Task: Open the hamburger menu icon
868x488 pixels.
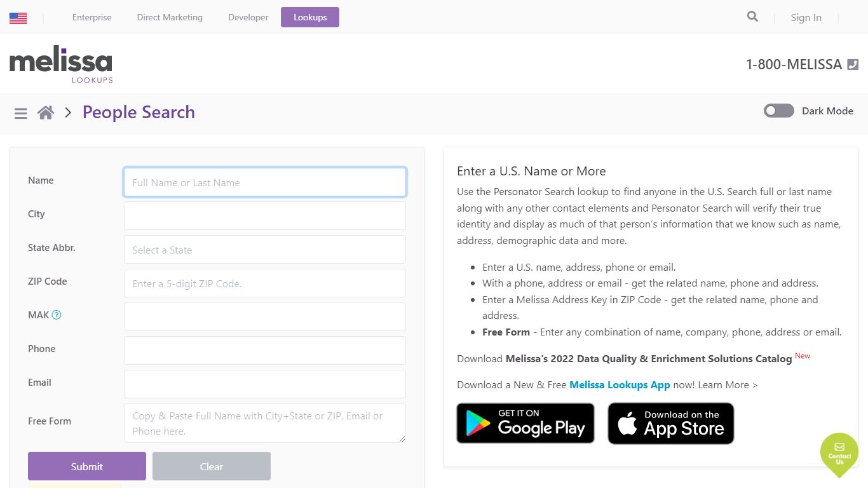Action: [21, 113]
